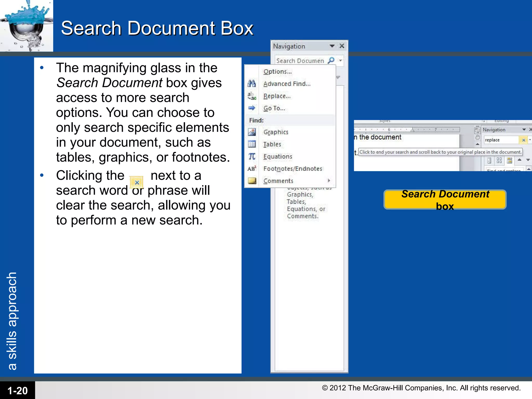Close the large Navigation pane
Screen dimensions: 532x399
[342, 46]
